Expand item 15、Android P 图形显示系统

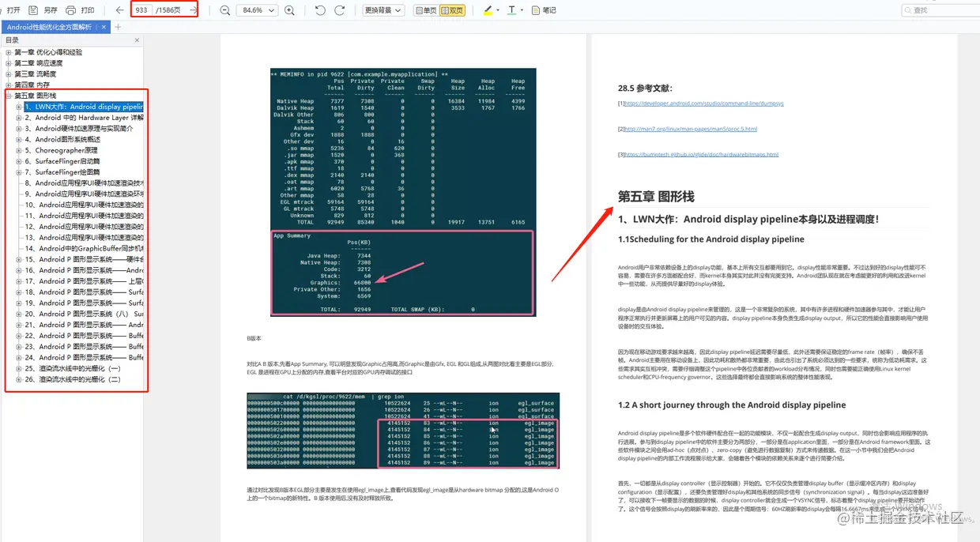click(x=19, y=259)
